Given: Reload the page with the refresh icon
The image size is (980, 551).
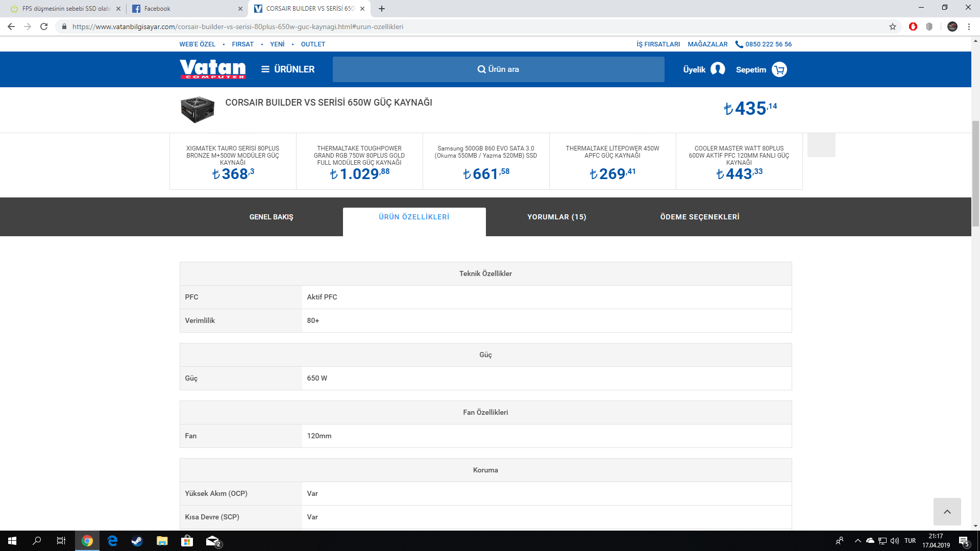Looking at the screenshot, I should tap(44, 27).
